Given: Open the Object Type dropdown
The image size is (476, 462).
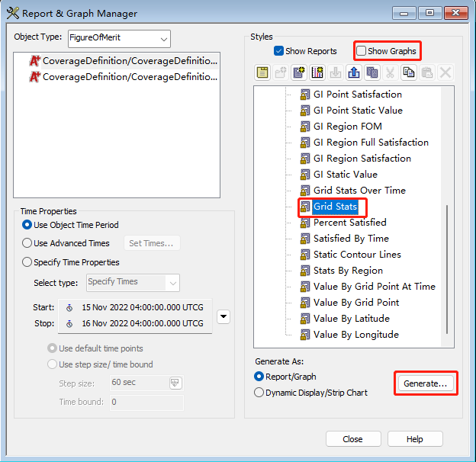Looking at the screenshot, I should [x=164, y=39].
